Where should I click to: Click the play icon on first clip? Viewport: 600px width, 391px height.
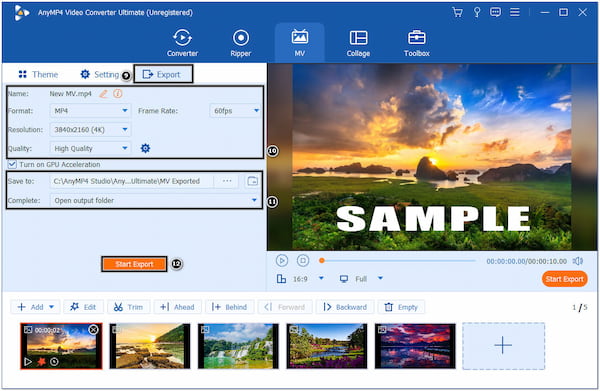click(28, 361)
